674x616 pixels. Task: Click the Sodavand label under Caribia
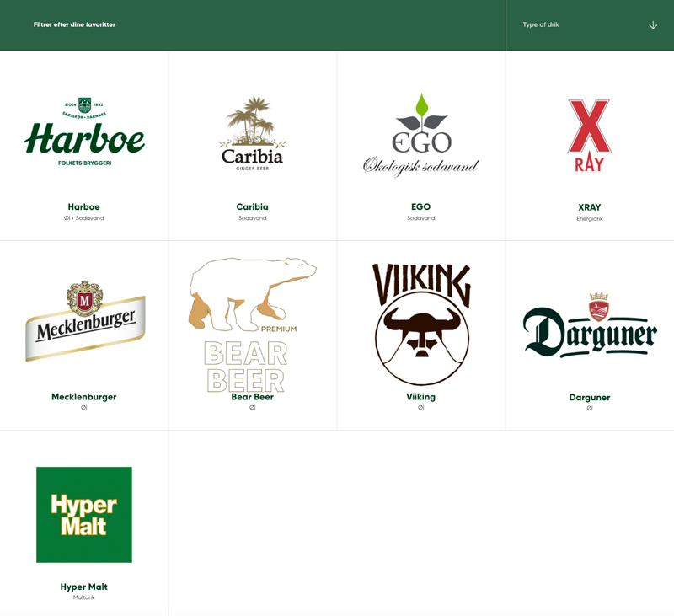pyautogui.click(x=253, y=217)
